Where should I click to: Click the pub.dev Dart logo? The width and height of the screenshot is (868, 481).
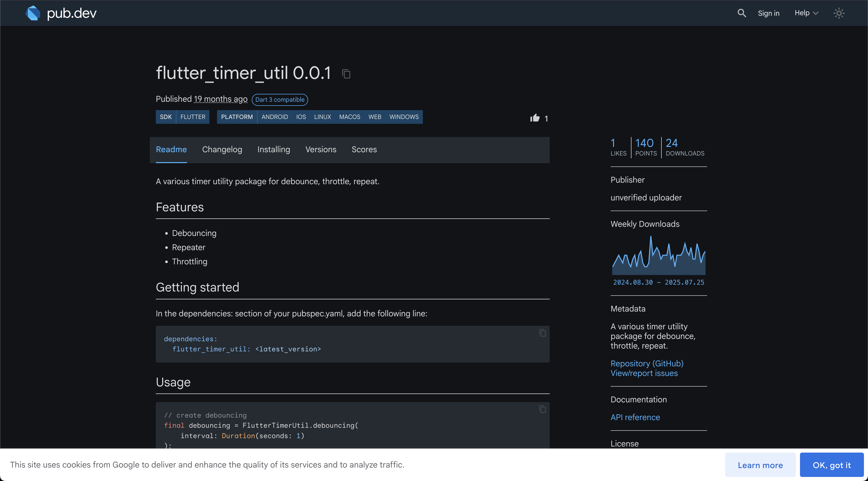point(33,13)
